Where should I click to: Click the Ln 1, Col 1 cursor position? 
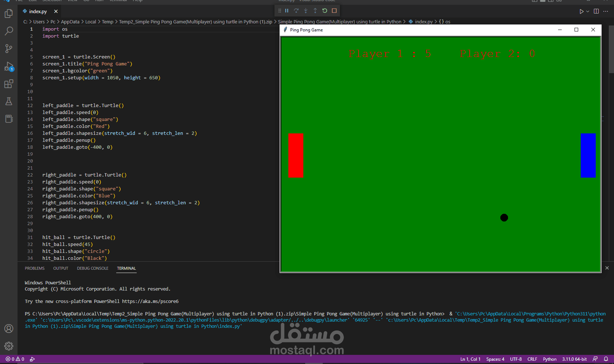tap(470, 359)
